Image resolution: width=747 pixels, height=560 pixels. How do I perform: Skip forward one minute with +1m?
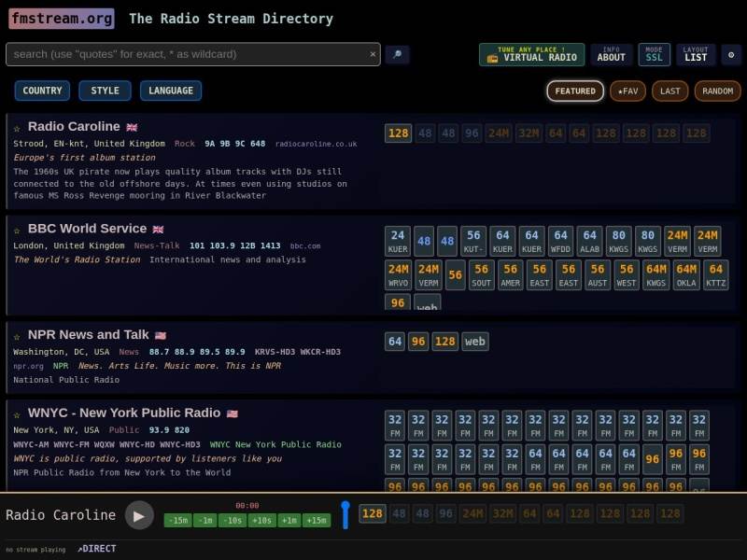click(x=289, y=521)
